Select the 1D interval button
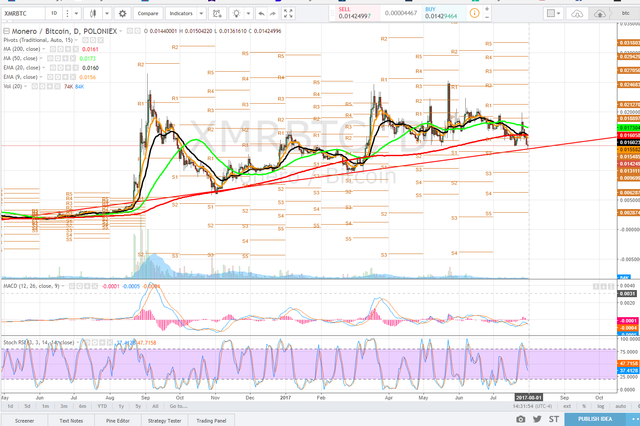Viewport: 640px width, 426px height. click(54, 13)
